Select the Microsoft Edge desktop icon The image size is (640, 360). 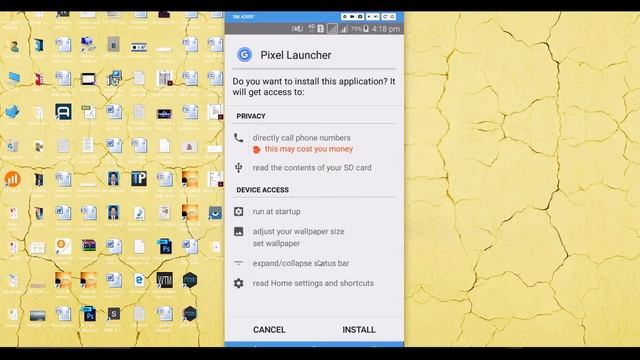139,280
